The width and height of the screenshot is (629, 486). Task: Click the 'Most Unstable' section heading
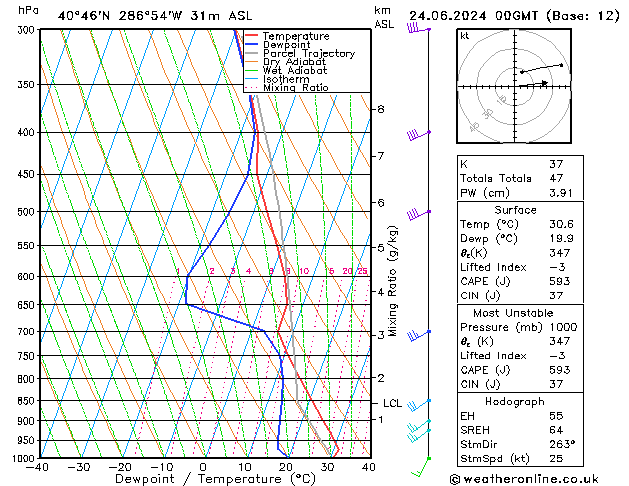[513, 313]
